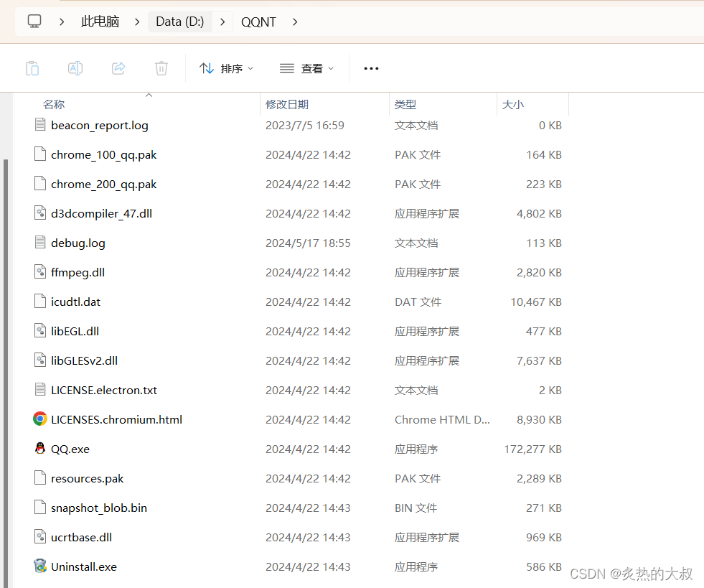Screen dimensions: 704x588
Task: Select file name chrome_200_qq.pak
Action: tap(104, 185)
